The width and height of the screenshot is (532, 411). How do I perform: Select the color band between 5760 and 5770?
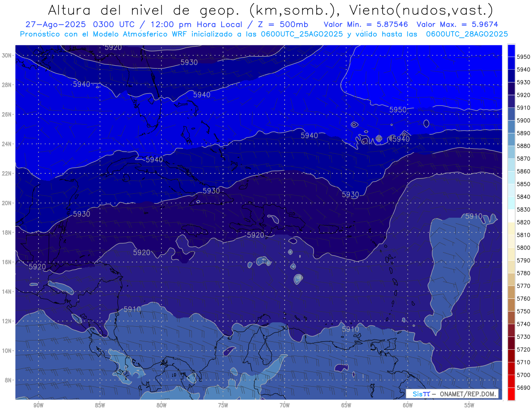coord(511,292)
